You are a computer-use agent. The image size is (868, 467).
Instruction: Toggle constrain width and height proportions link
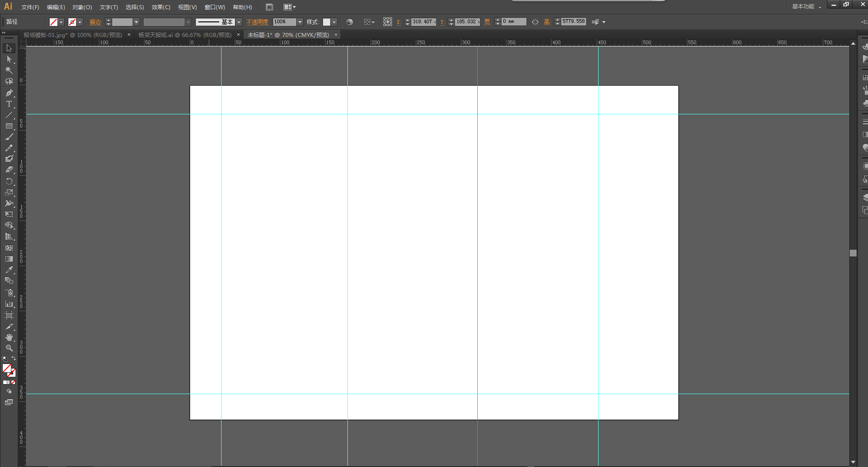pos(535,22)
